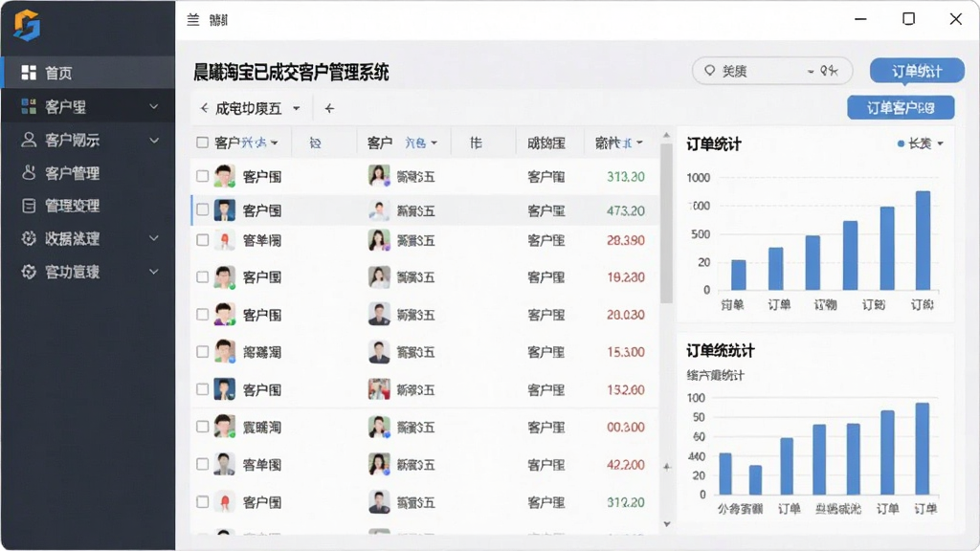Click the first avatar in the 473.20 row
The width and height of the screenshot is (980, 551).
(224, 209)
